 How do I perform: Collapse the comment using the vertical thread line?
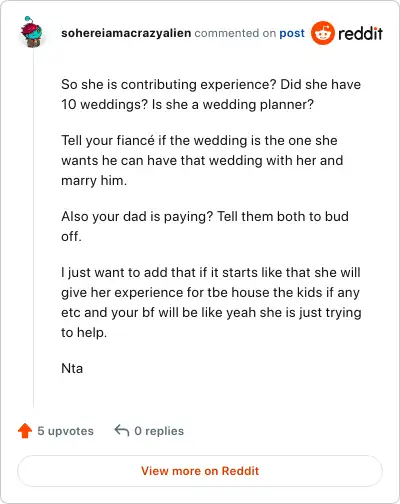coord(34,228)
